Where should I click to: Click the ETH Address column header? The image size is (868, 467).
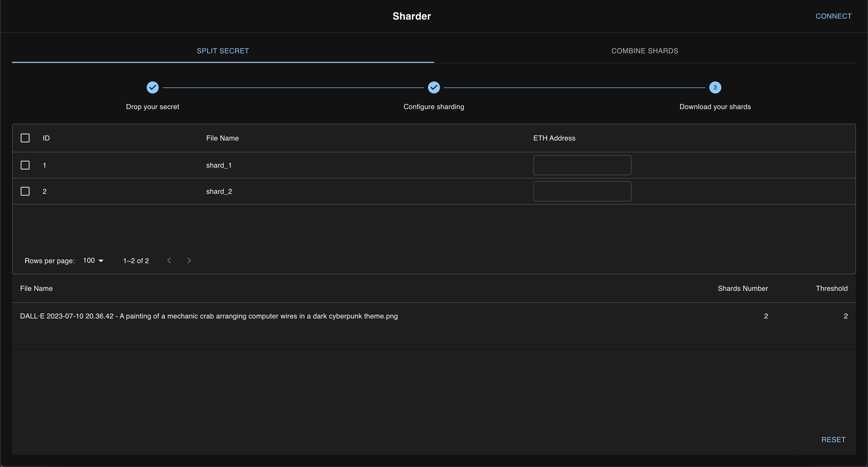tap(554, 138)
